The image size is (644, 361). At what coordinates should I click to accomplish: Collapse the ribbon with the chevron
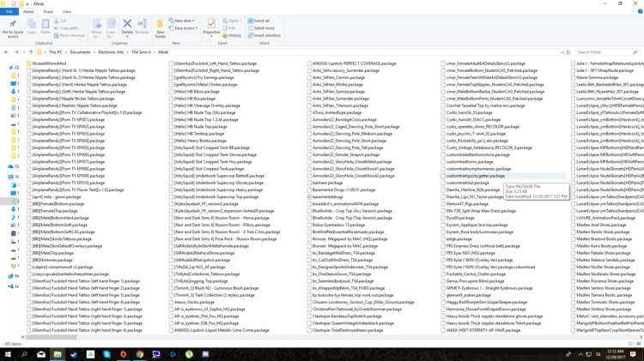pyautogui.click(x=633, y=11)
